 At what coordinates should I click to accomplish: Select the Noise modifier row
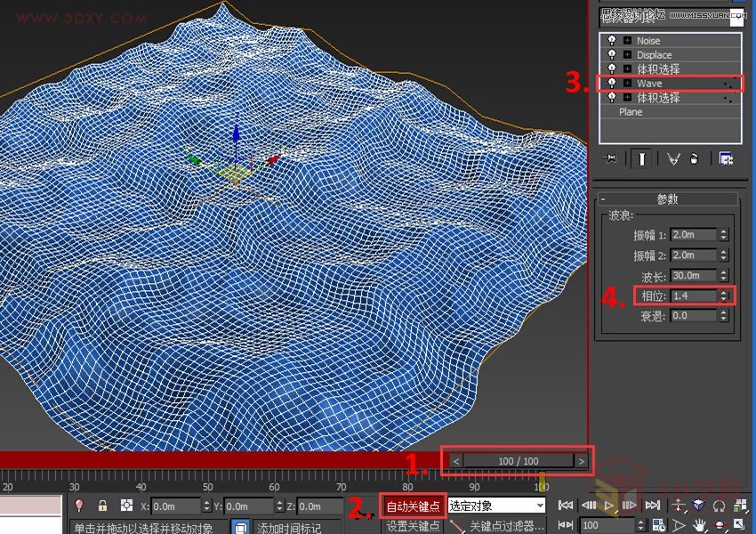[671, 41]
